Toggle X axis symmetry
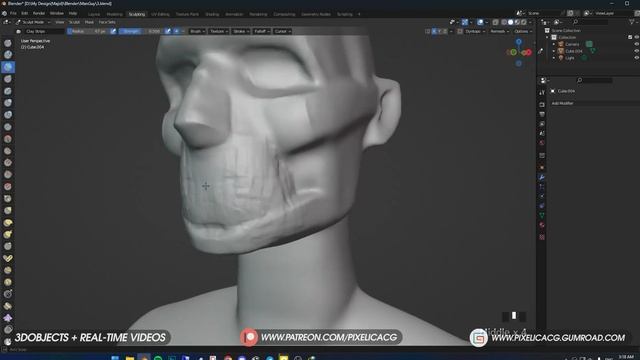This screenshot has height=360, width=640. click(434, 31)
